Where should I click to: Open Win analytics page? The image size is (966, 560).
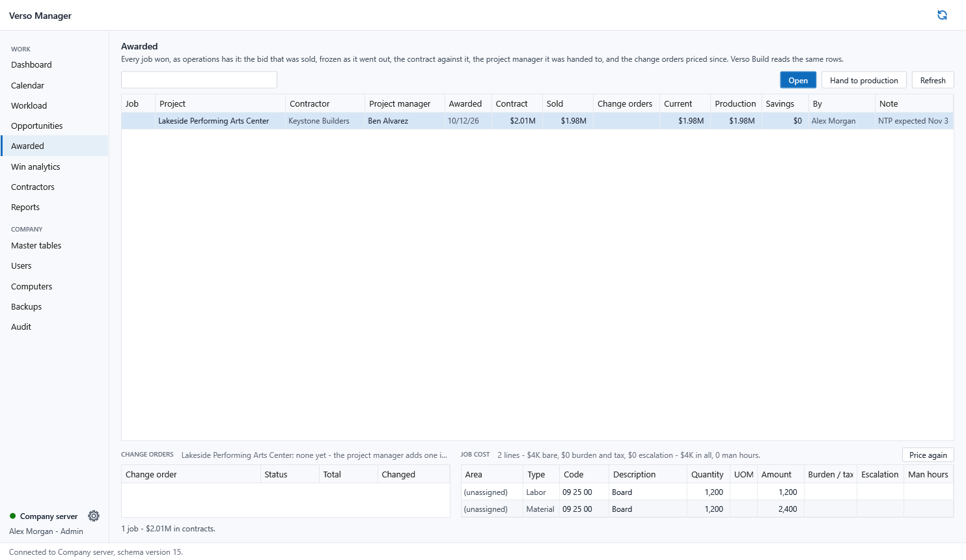click(x=55, y=167)
